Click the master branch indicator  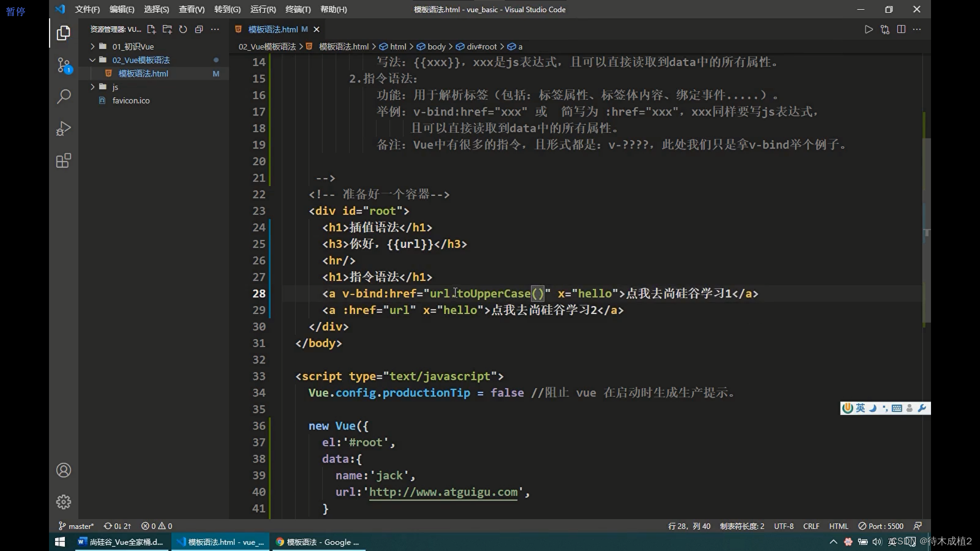click(x=76, y=526)
